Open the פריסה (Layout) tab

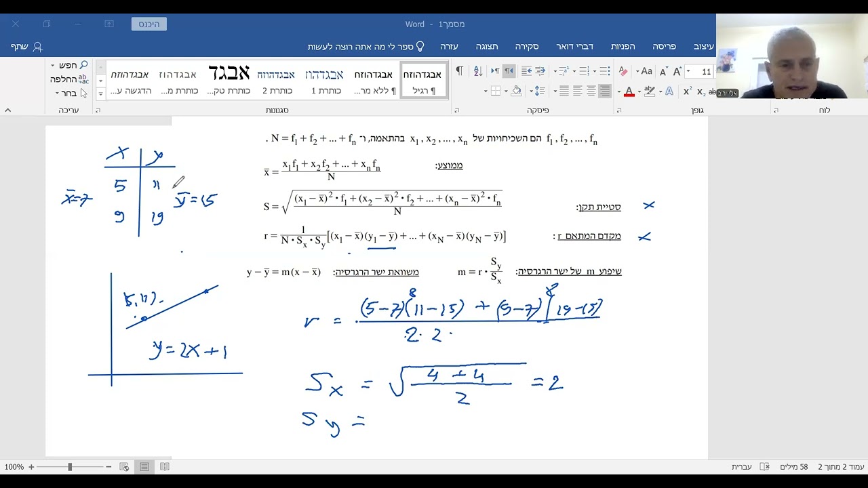tap(664, 46)
